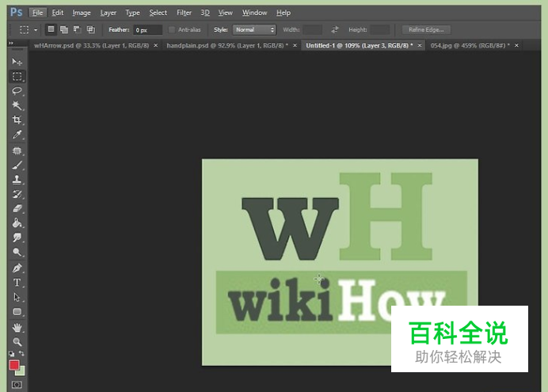The image size is (548, 392).
Task: Open the Select menu
Action: tap(158, 13)
